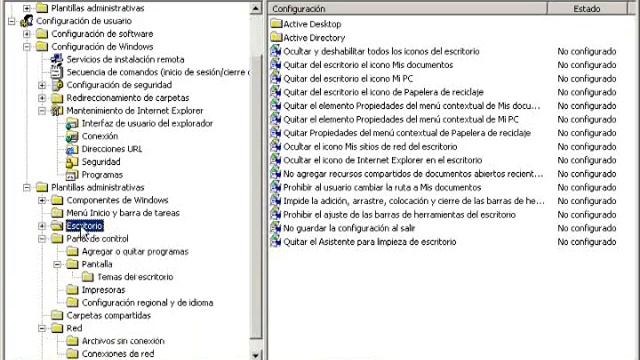Expand the Escritorio tree node
Screen dimensions: 640x360
coord(42,226)
